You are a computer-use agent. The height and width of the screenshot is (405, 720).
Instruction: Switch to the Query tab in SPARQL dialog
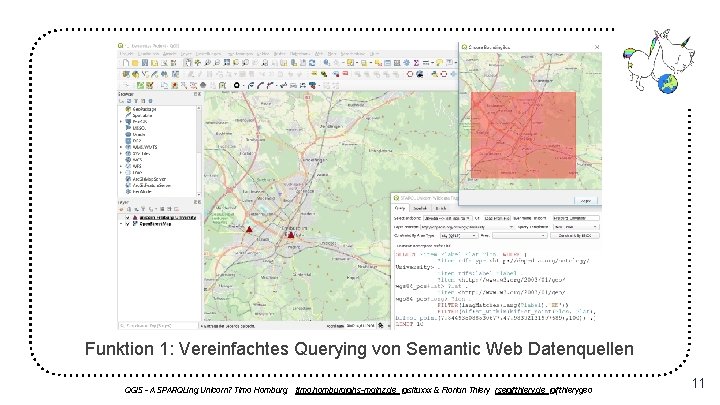pos(400,208)
